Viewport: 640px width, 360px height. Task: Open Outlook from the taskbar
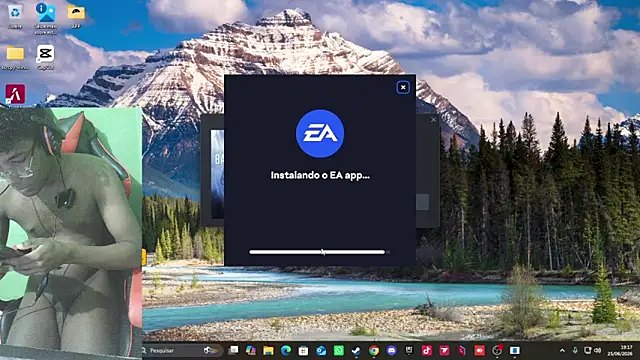(321, 350)
